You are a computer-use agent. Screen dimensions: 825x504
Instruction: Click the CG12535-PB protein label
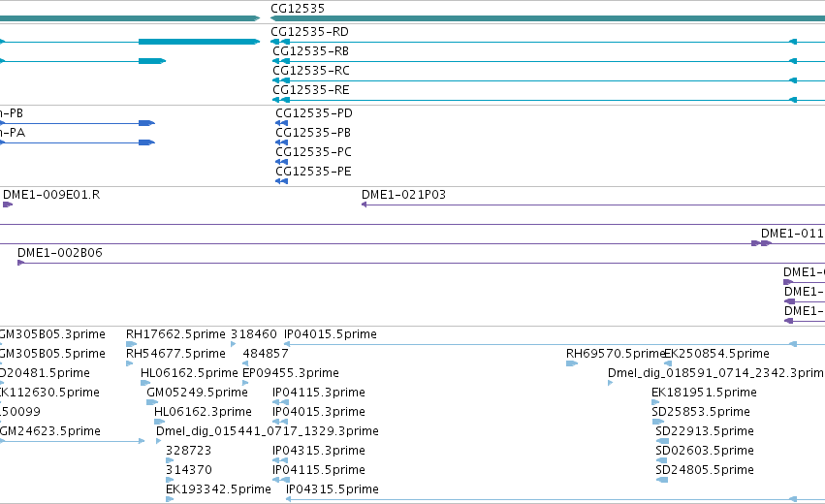pos(313,133)
